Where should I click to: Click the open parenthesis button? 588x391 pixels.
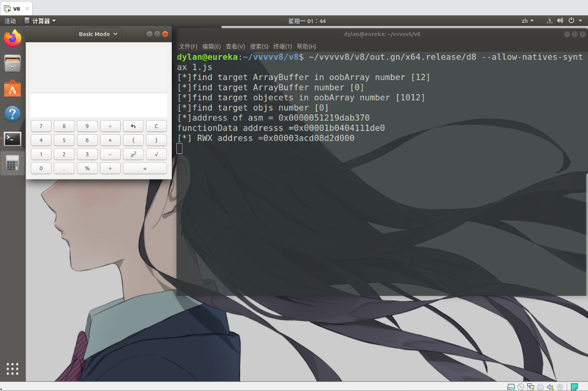[x=133, y=140]
